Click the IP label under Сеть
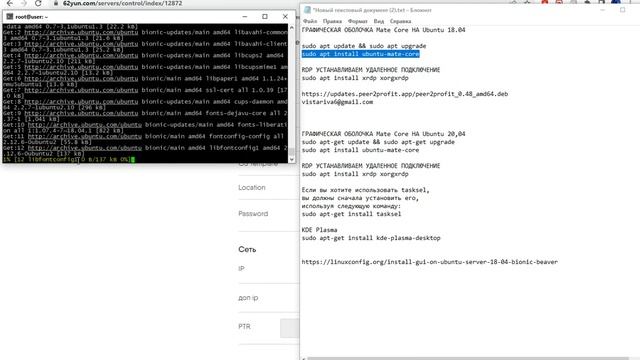The height and width of the screenshot is (360, 640). [241, 269]
